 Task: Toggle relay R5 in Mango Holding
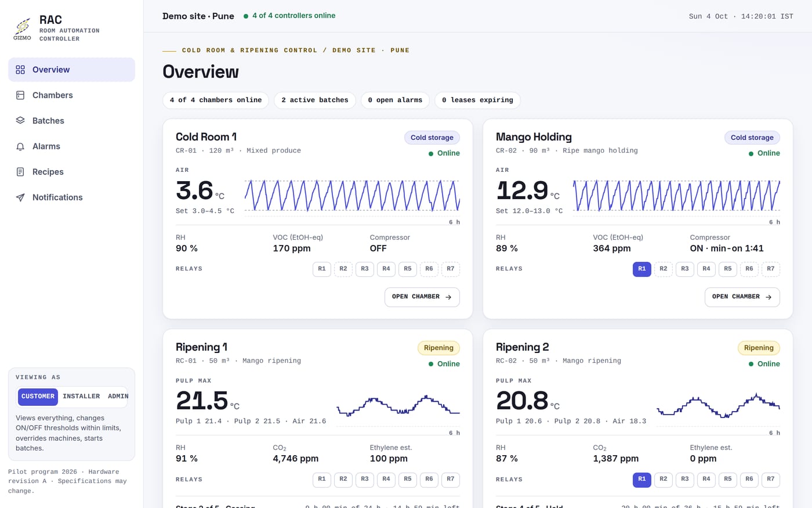[x=728, y=269]
